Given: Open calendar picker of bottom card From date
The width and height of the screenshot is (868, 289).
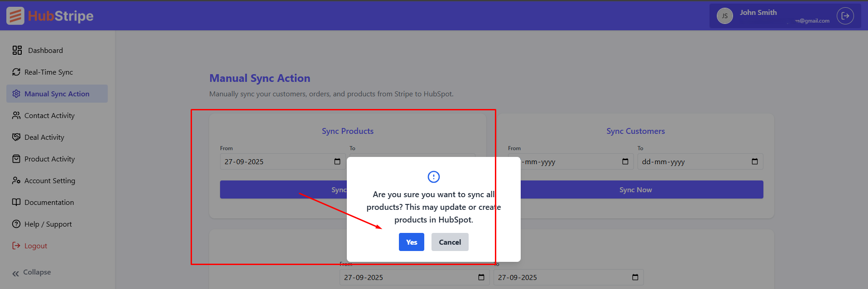Looking at the screenshot, I should [481, 277].
